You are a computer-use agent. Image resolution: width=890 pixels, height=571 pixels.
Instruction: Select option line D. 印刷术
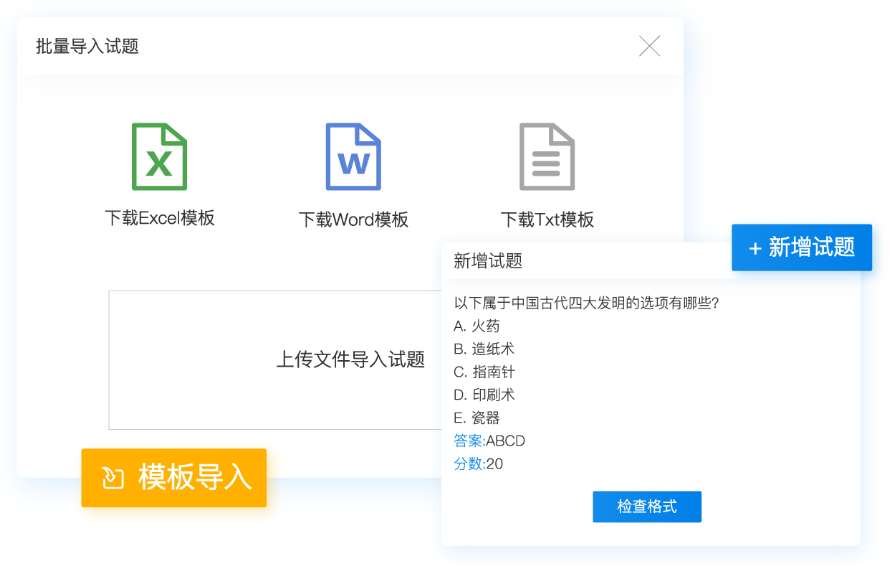pyautogui.click(x=484, y=395)
